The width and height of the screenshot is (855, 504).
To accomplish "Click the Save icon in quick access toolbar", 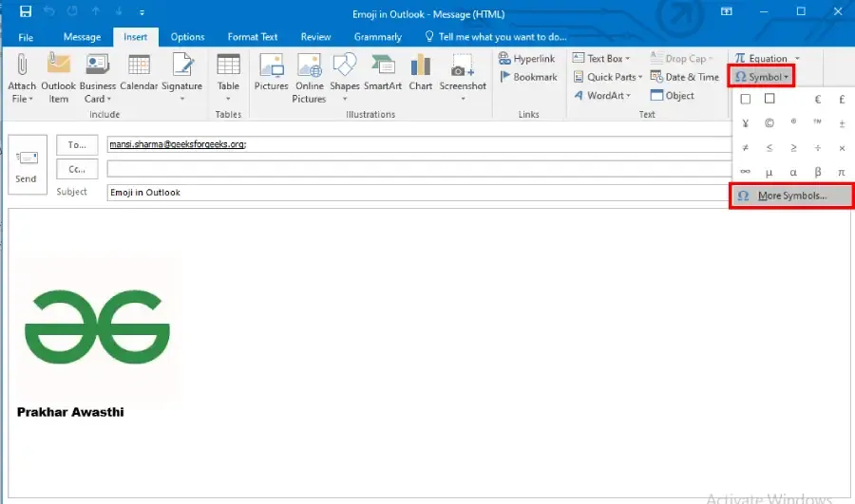I will 25,11.
